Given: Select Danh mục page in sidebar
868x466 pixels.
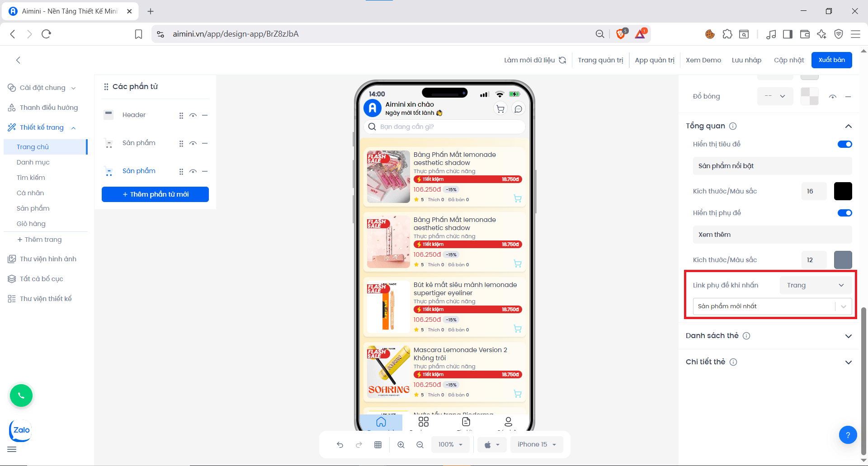Looking at the screenshot, I should pos(33,162).
